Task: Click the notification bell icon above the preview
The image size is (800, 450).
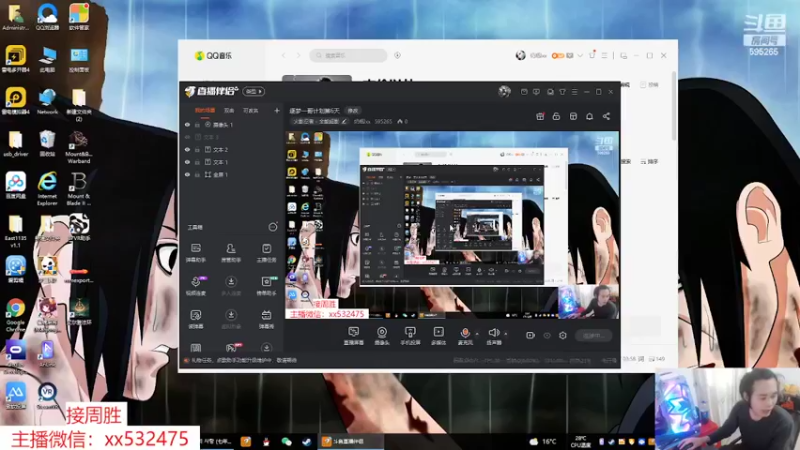Action: click(x=589, y=116)
